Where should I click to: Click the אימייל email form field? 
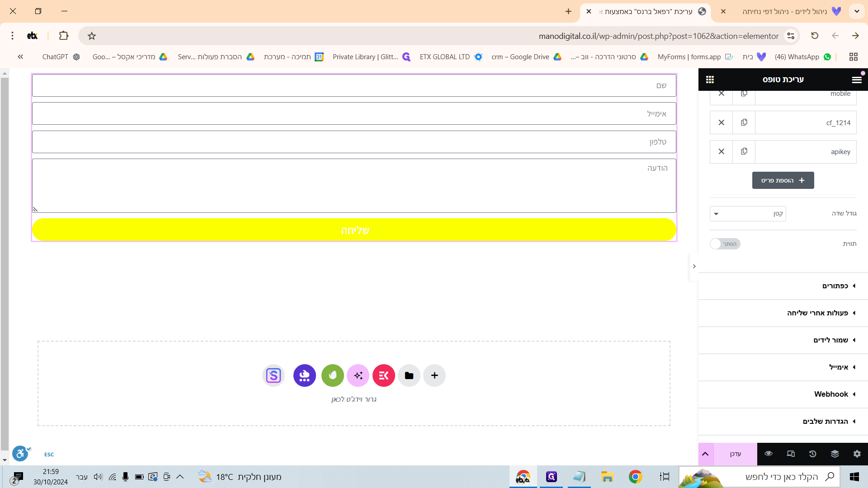[354, 114]
